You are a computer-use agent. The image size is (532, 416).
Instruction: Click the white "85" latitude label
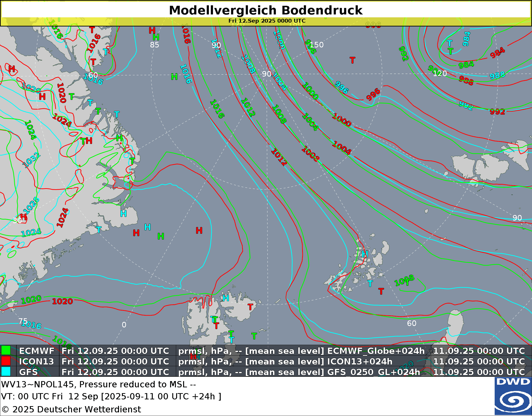pyautogui.click(x=154, y=45)
